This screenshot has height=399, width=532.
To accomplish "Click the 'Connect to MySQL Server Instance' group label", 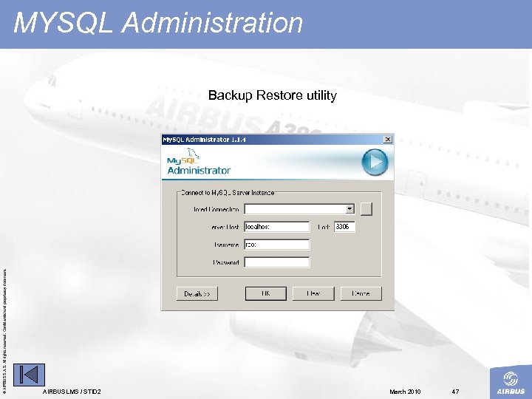I will [228, 193].
